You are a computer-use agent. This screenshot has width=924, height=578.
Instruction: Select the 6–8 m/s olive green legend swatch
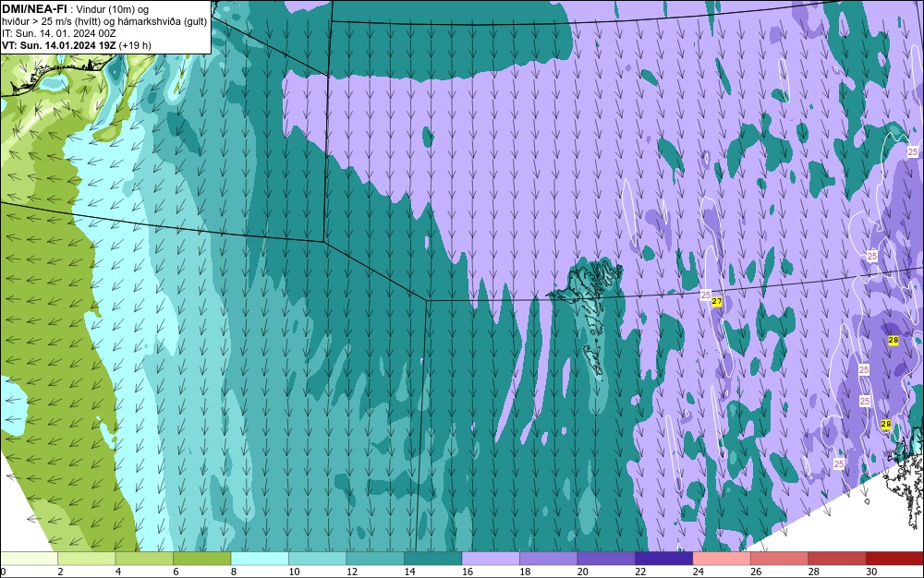[x=202, y=559]
